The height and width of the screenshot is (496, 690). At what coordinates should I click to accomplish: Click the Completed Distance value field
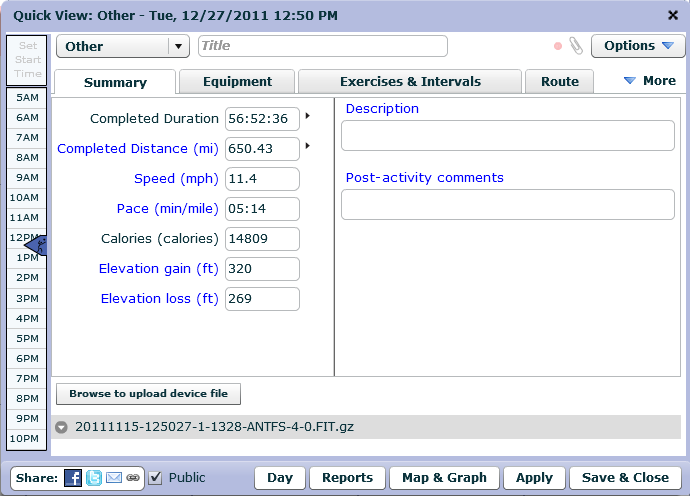pyautogui.click(x=262, y=149)
